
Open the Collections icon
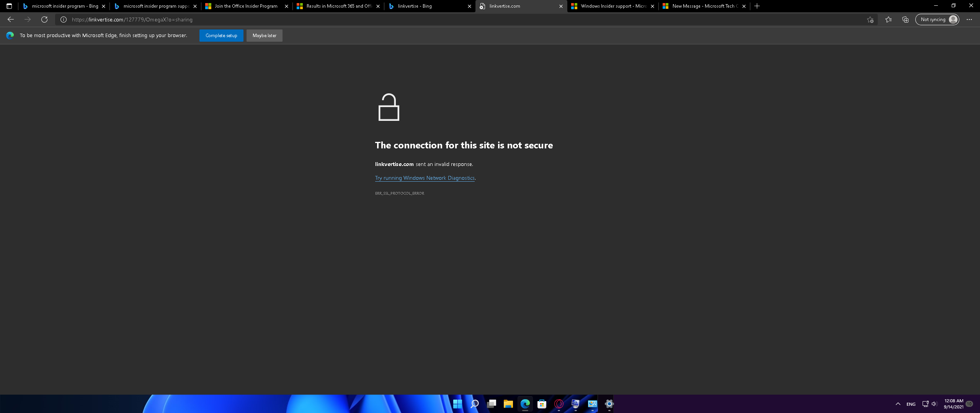(905, 20)
